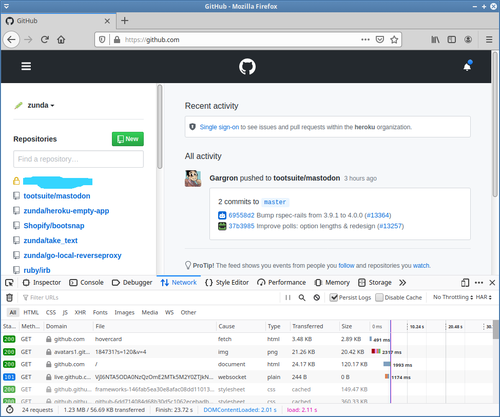Click the Single sign-on link
The height and width of the screenshot is (417, 500).
(x=219, y=127)
